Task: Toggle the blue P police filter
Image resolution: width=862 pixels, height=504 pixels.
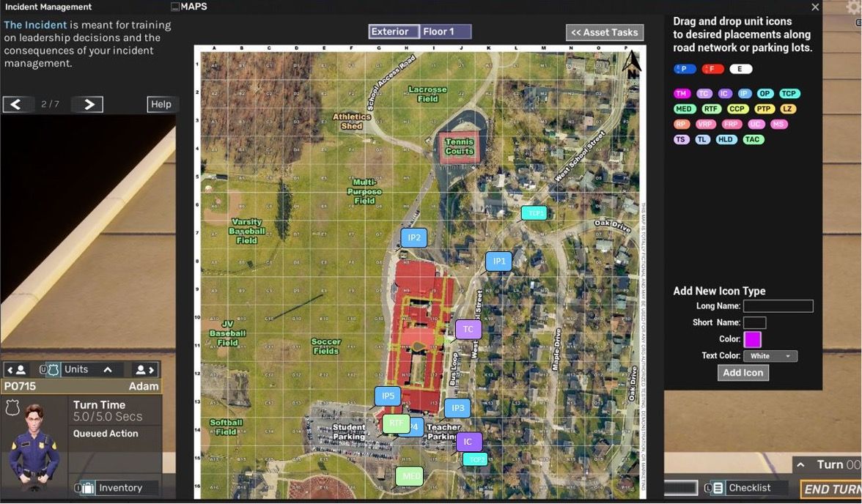Action: tap(685, 69)
